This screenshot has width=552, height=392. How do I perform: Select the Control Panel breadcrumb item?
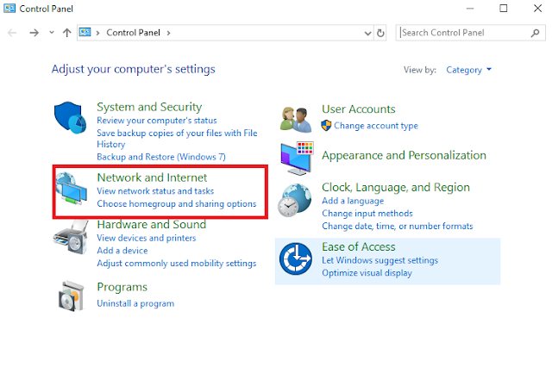coord(133,33)
